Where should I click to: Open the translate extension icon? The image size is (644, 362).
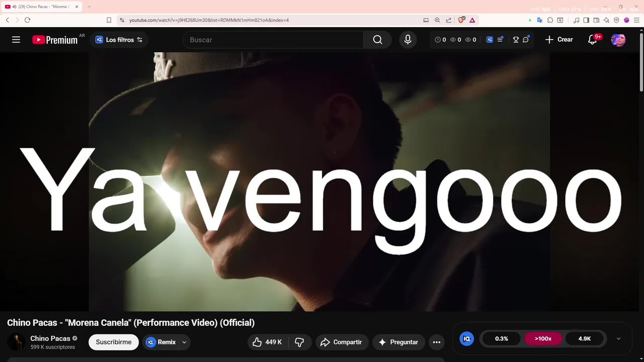[539, 20]
